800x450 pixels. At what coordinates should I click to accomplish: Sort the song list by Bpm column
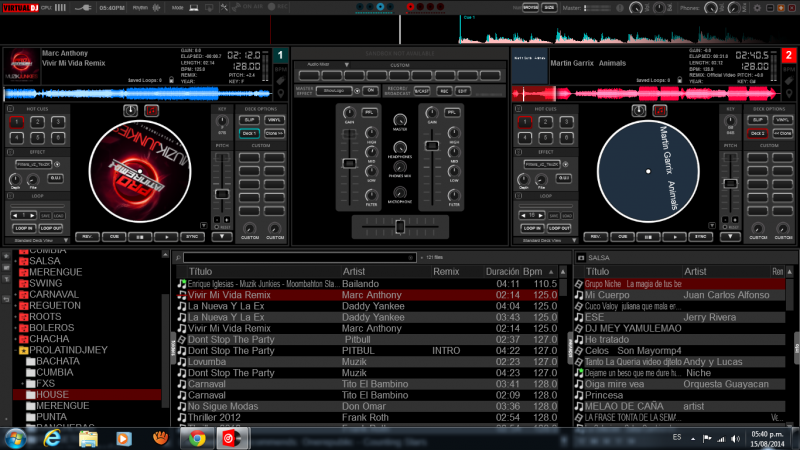532,271
